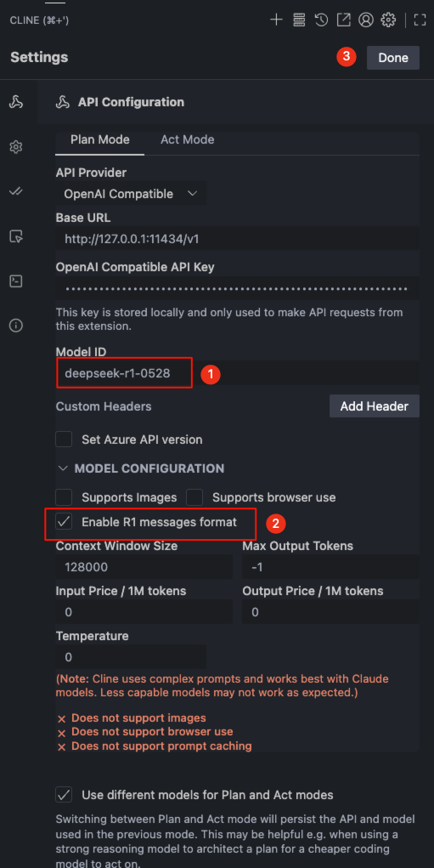The image size is (434, 868).
Task: Open the terminal settings sidebar icon
Action: [x=16, y=281]
